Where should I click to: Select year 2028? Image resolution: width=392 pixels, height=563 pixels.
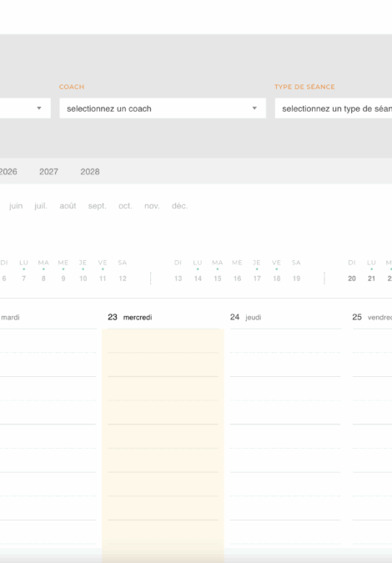pos(90,172)
